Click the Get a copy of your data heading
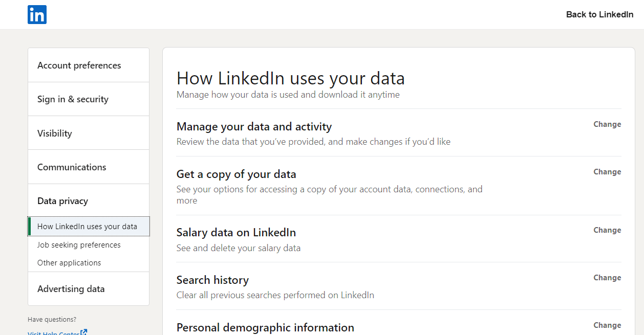 (236, 174)
